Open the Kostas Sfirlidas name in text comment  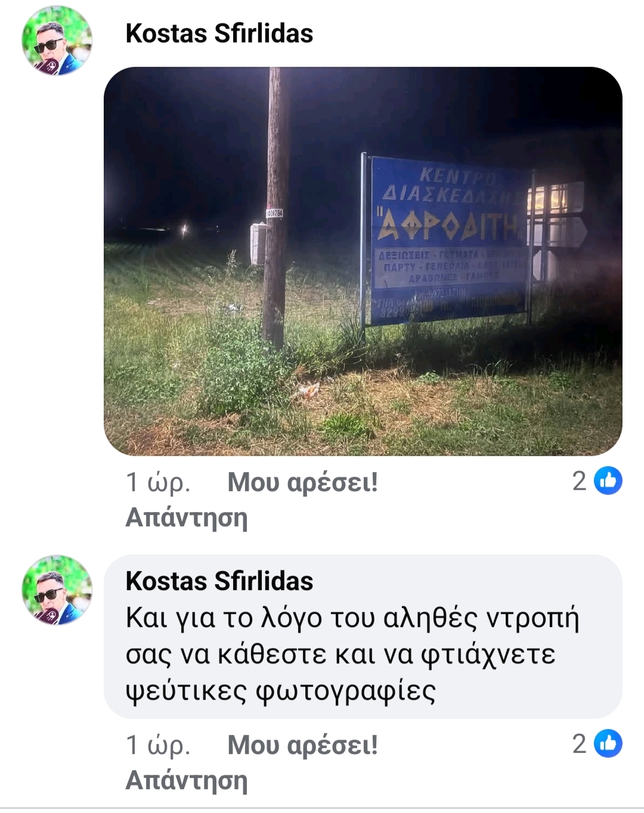coord(219,581)
